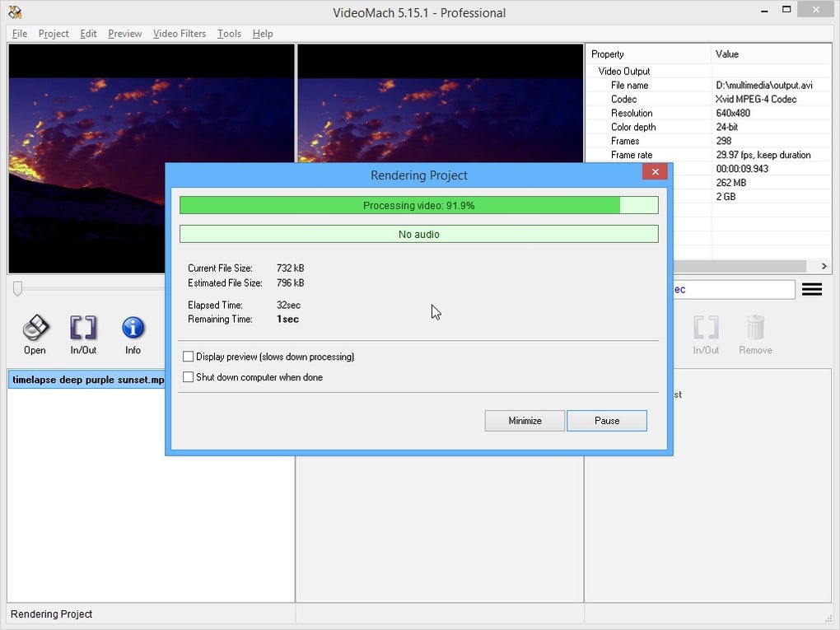Close the VideoMach main window
This screenshot has width=840, height=630.
[x=815, y=9]
